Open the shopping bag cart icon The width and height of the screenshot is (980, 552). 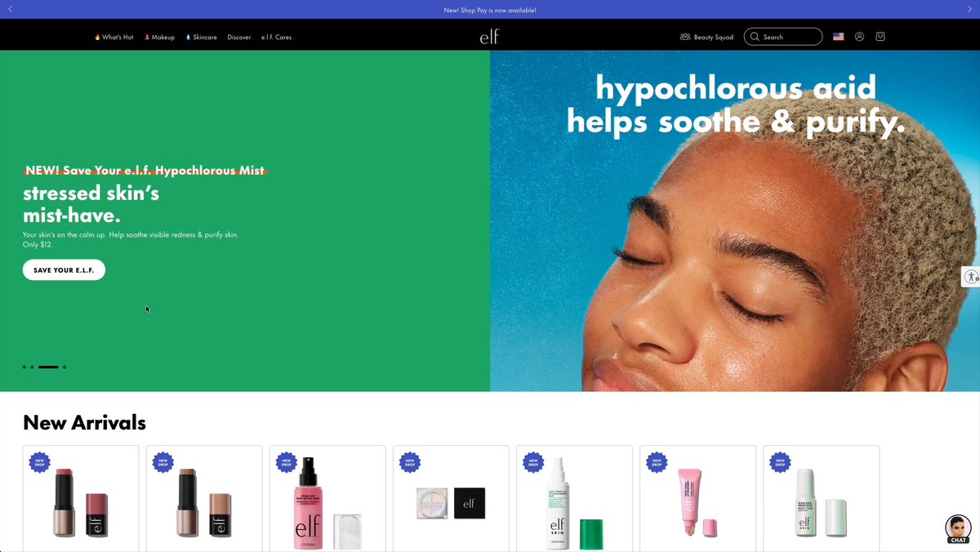click(880, 37)
